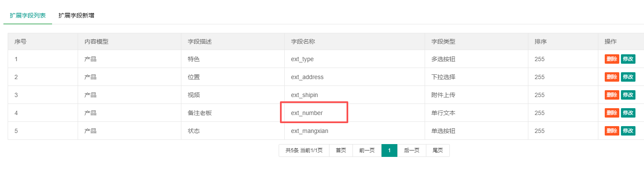Select page 1 in pagination

point(389,150)
